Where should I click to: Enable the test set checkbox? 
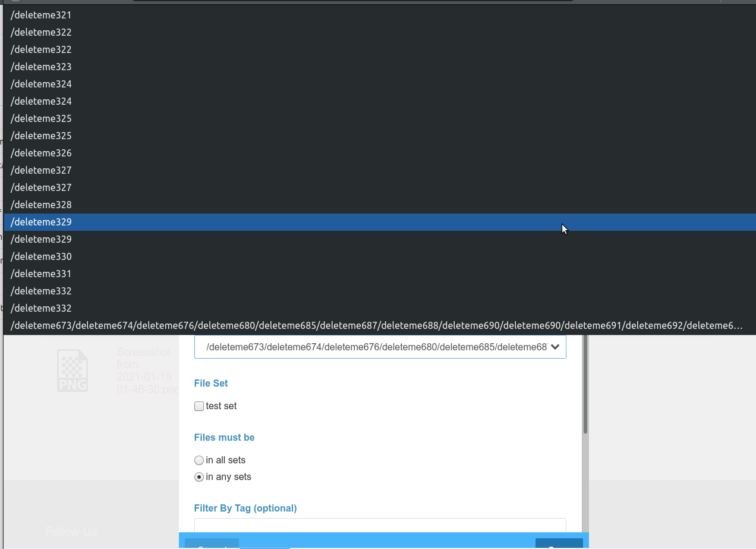199,406
